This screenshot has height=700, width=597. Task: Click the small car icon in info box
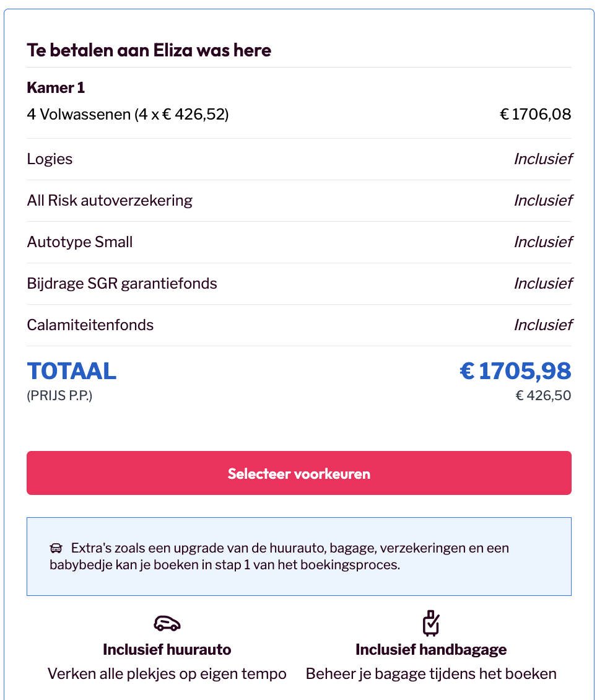56,548
